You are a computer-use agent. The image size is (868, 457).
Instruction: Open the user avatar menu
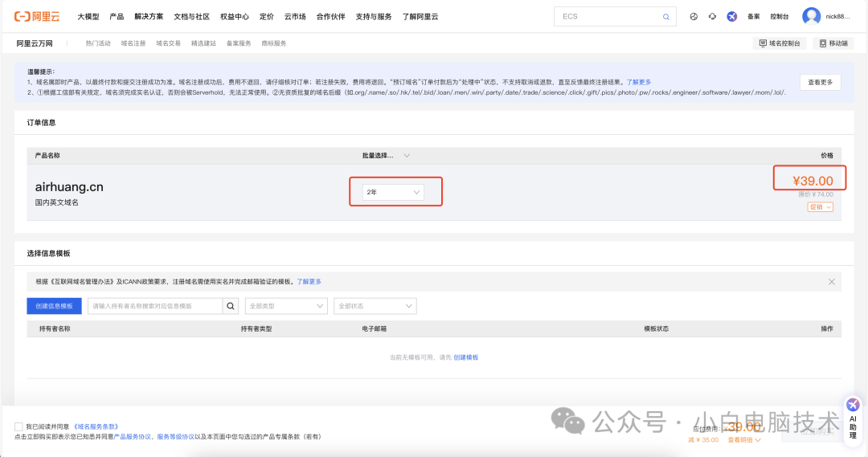coord(811,17)
